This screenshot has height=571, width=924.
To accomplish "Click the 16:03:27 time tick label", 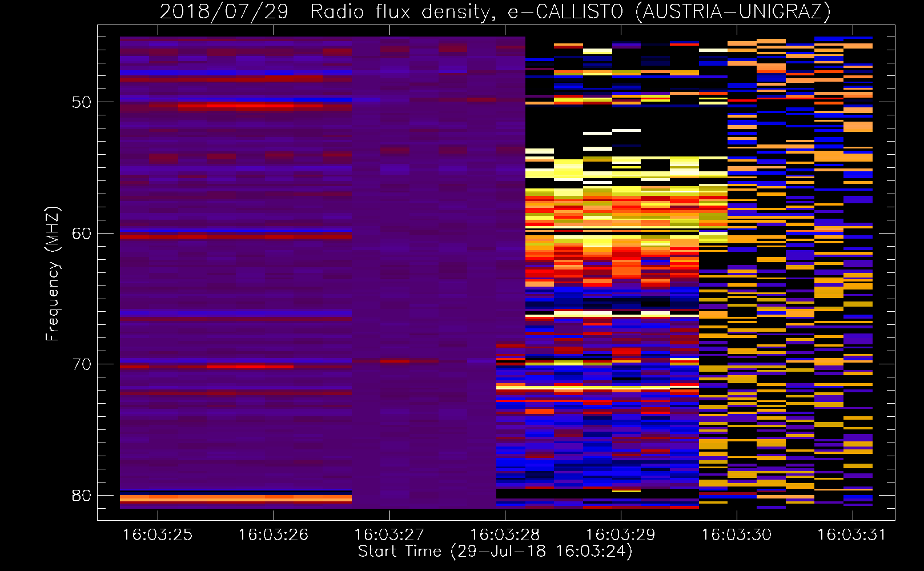I will [389, 534].
